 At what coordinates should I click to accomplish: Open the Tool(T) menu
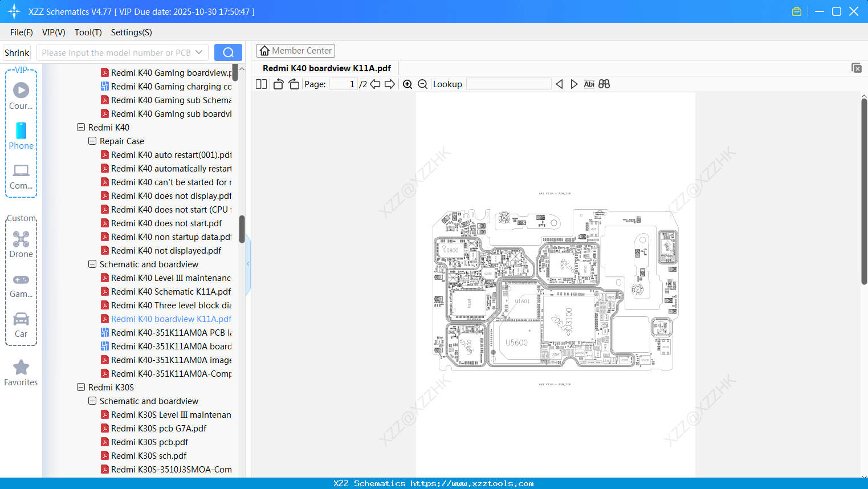click(88, 32)
